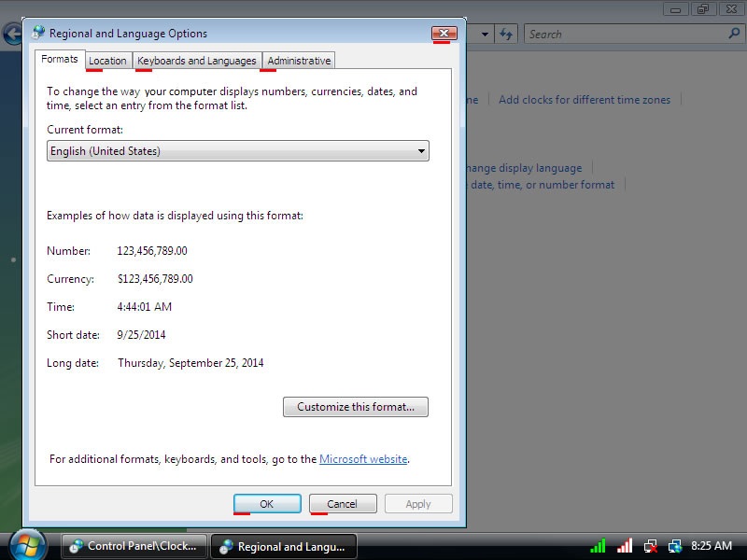The image size is (747, 560).
Task: Open the address bar history dropdown arrow
Action: 485,34
